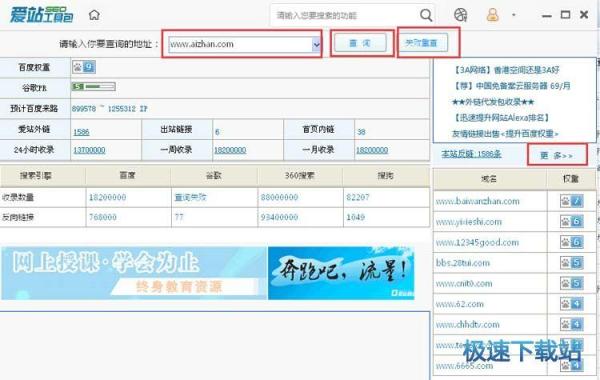
Task: Open the 本站反链:1586条 link
Action: coord(471,154)
